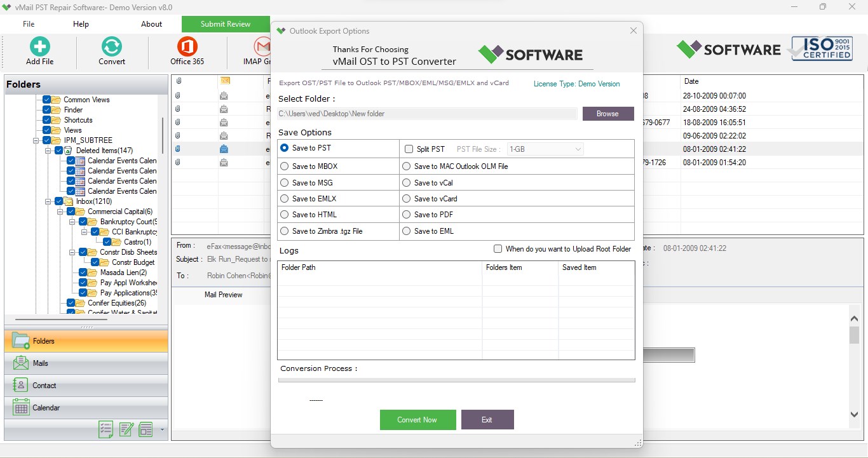The image size is (868, 458).
Task: Choose Save to MAC Outlook OLM File
Action: click(407, 166)
